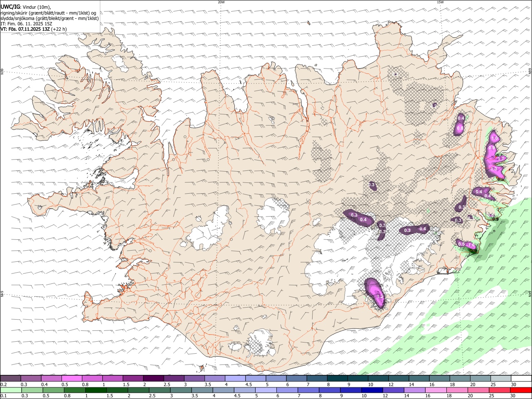Select the 'IT: Fim. 06. 11. 2025 15Z' line

26,24
